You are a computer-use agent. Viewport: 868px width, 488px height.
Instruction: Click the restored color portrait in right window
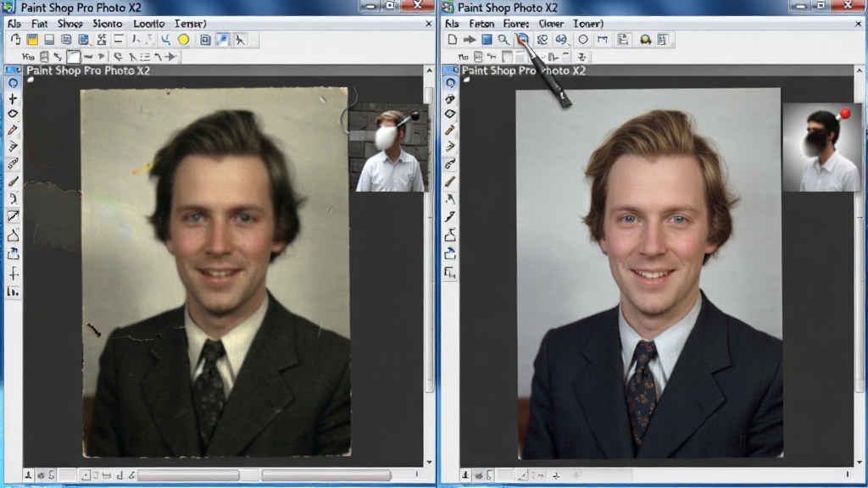(x=649, y=274)
